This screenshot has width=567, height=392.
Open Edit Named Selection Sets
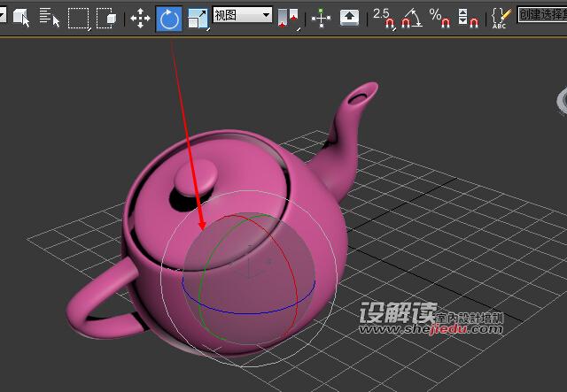[501, 17]
